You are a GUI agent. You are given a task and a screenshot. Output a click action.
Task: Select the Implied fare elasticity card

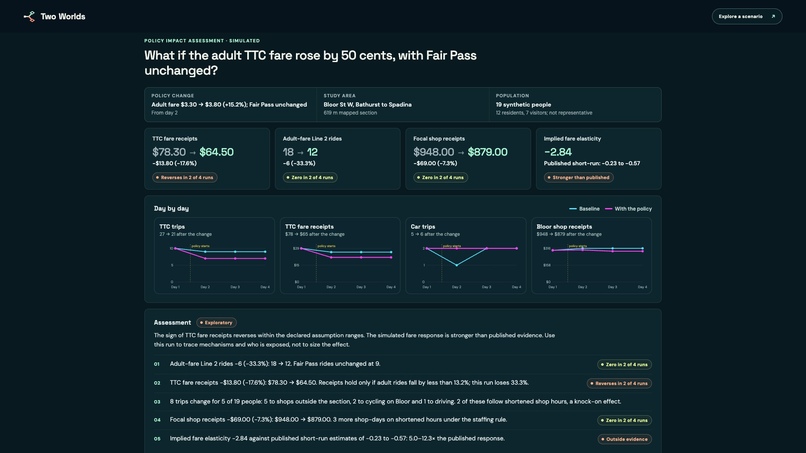(x=599, y=159)
